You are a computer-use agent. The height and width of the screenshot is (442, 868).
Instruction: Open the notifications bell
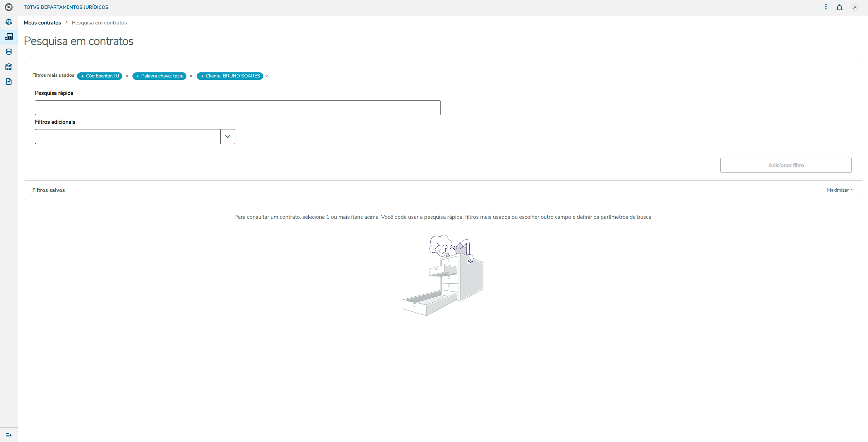(x=839, y=7)
